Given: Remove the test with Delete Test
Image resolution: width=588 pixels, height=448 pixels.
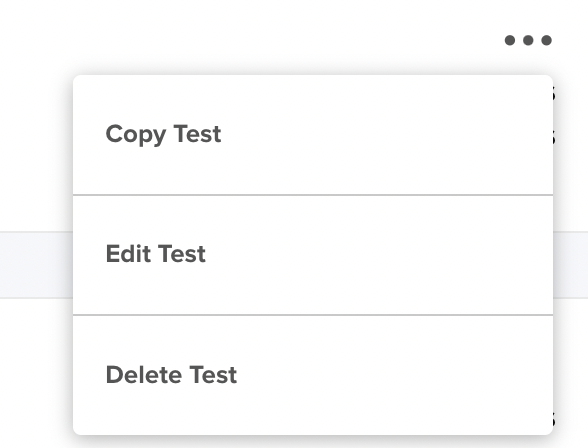Looking at the screenshot, I should (313, 375).
